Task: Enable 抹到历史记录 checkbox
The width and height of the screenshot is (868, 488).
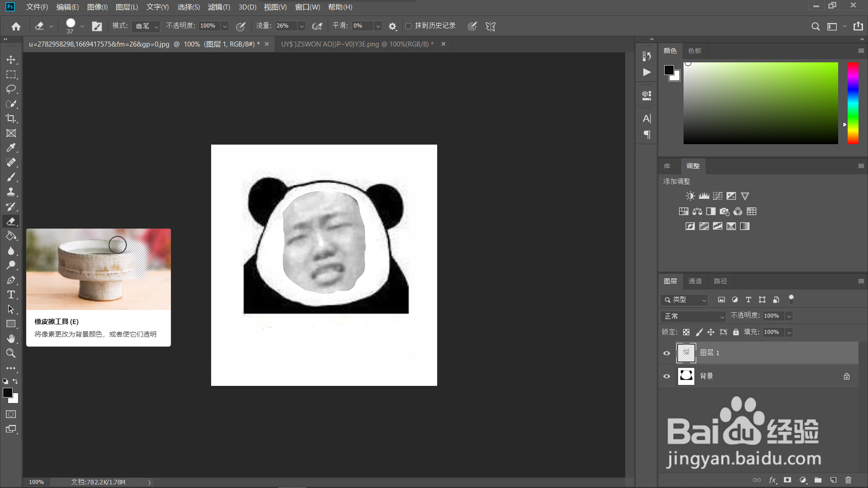Action: 409,26
